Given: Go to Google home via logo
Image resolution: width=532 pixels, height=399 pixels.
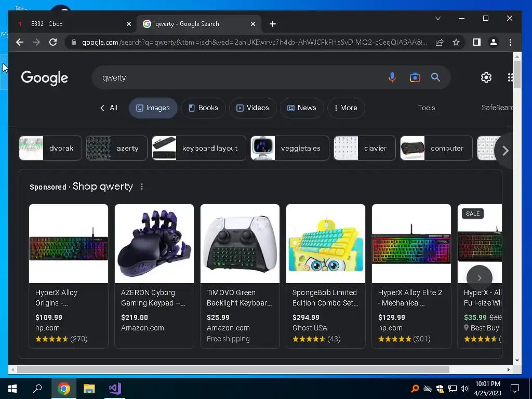Looking at the screenshot, I should (45, 78).
